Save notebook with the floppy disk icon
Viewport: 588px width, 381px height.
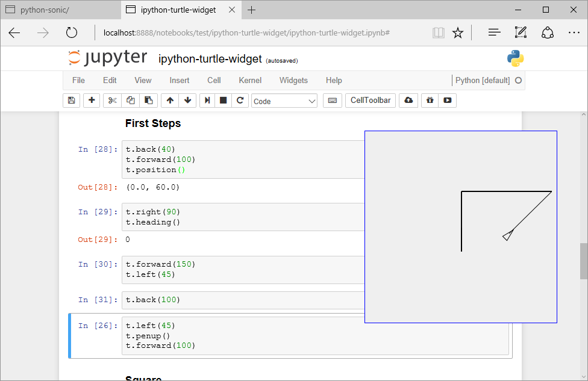(71, 101)
